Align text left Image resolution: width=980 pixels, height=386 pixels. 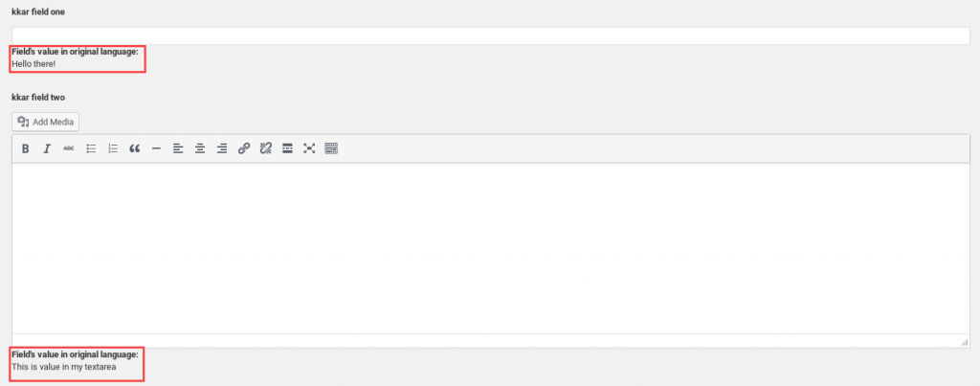coord(178,148)
